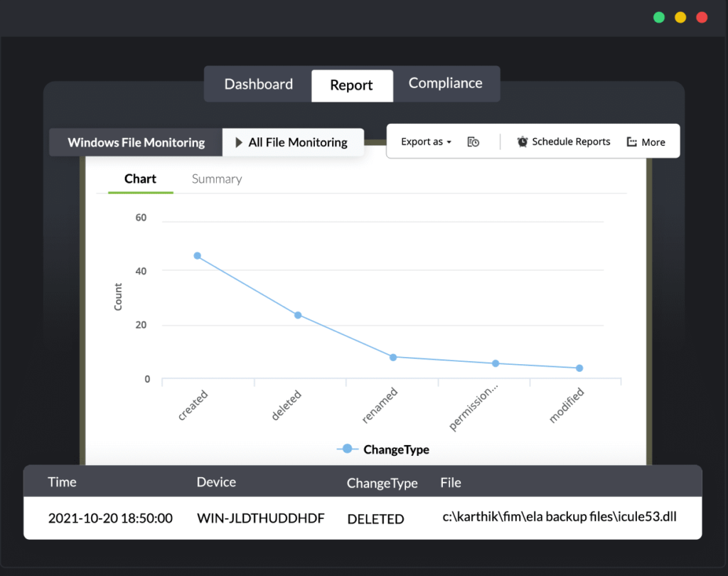Click the dotted-window icon next to More
The image size is (728, 576).
(x=631, y=142)
